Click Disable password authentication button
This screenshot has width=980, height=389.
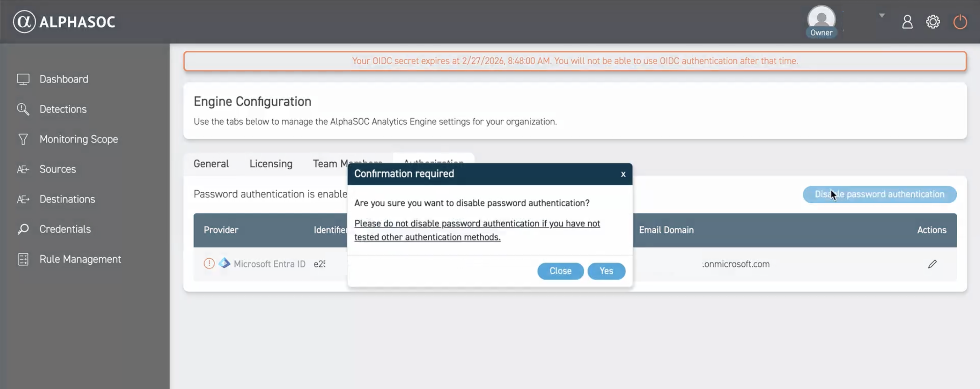tap(879, 195)
